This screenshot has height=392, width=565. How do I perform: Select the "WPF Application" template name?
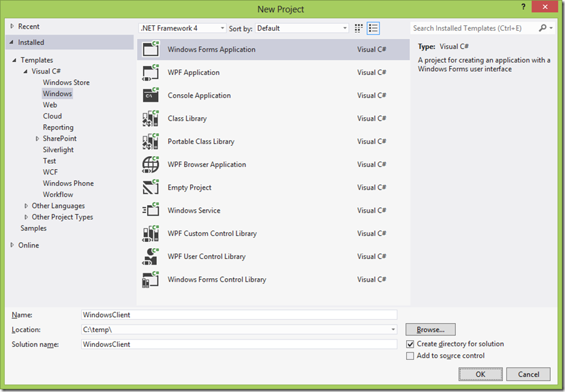click(194, 72)
